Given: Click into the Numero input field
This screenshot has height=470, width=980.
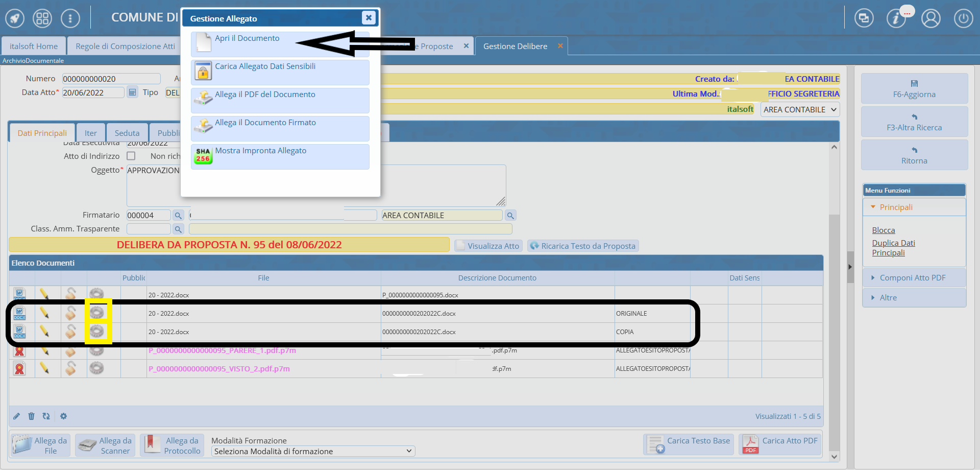Looking at the screenshot, I should 111,79.
